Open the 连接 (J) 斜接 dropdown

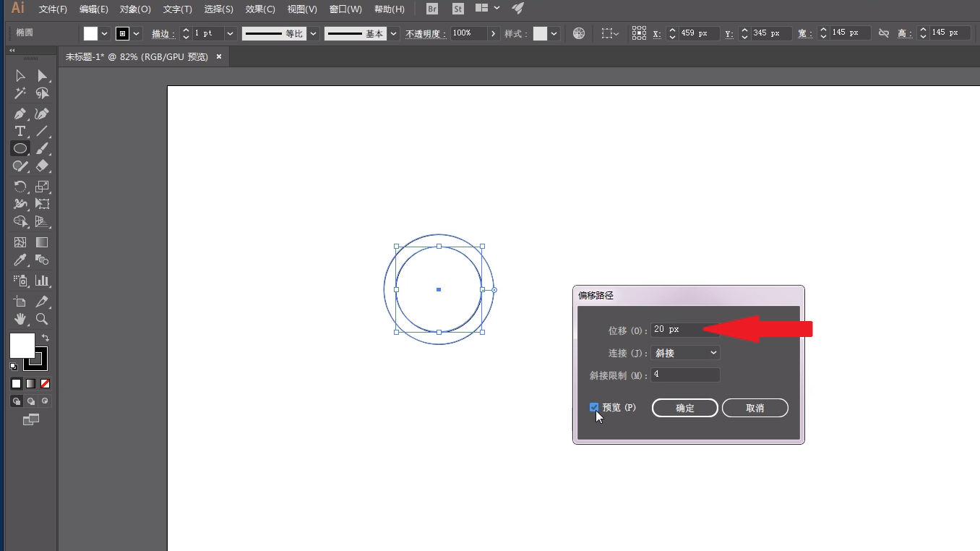tap(685, 353)
